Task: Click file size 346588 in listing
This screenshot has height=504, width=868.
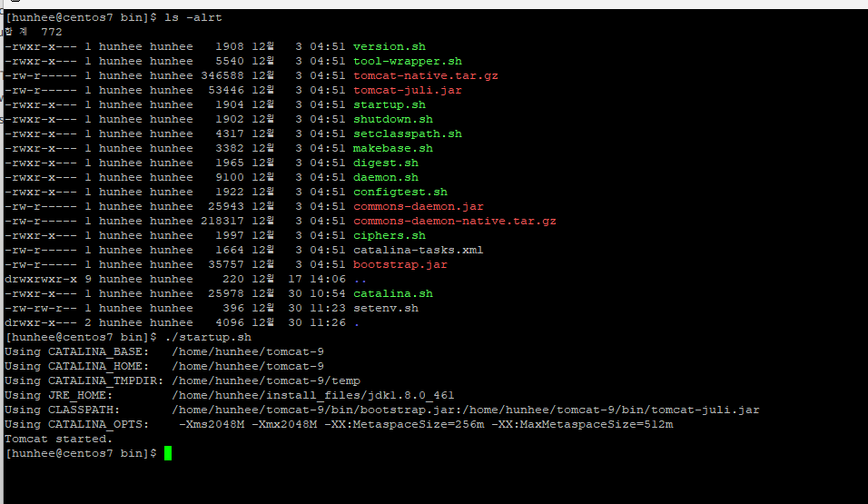Action: 222,76
